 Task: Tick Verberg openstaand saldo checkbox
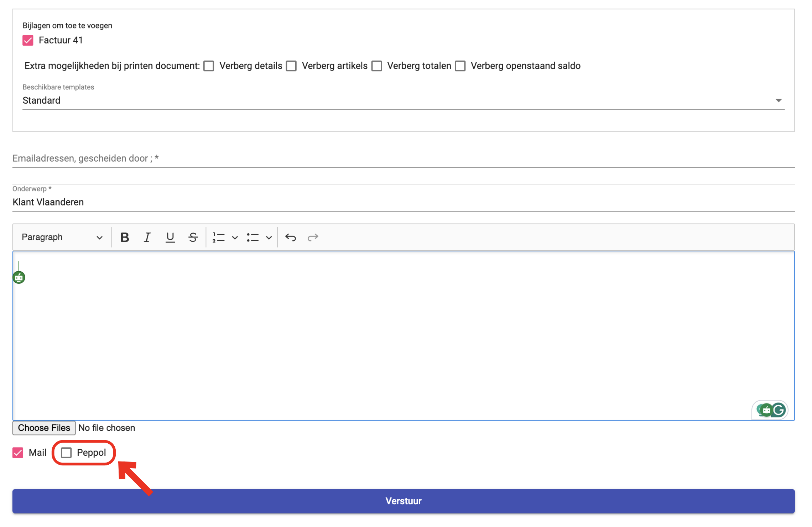click(460, 66)
